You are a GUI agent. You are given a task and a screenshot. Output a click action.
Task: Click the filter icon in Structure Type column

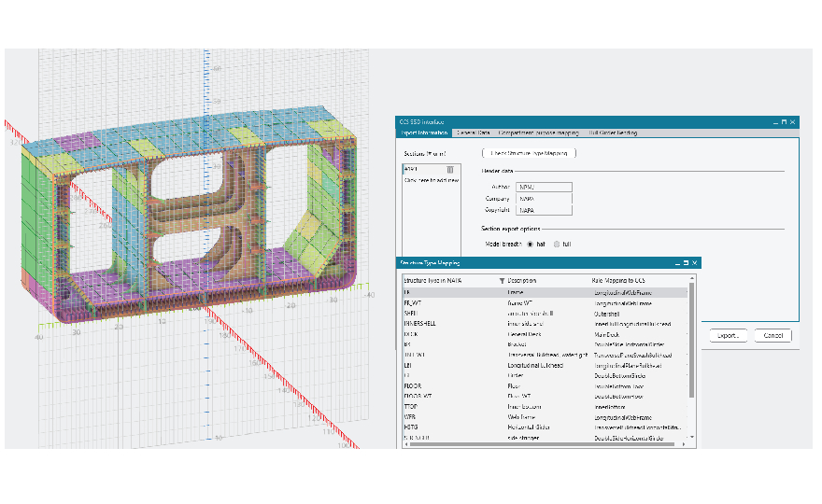tap(502, 280)
